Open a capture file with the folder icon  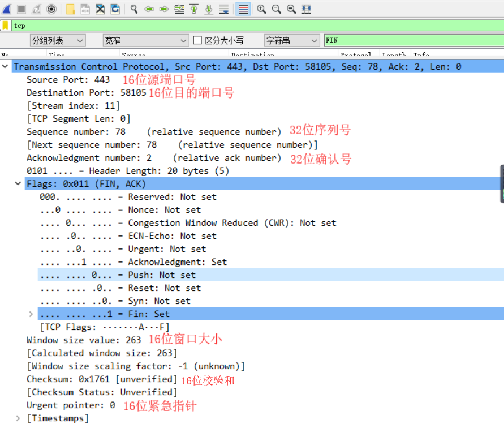70,9
